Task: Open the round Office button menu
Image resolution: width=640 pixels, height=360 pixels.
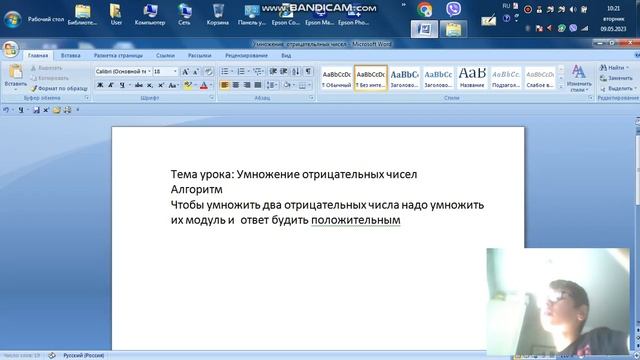Action: click(x=10, y=49)
